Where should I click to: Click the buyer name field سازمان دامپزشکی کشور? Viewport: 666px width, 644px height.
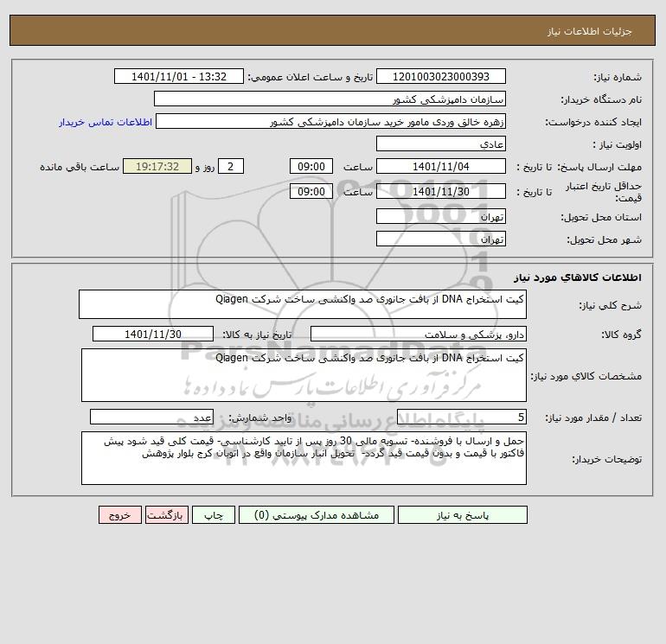[330, 99]
